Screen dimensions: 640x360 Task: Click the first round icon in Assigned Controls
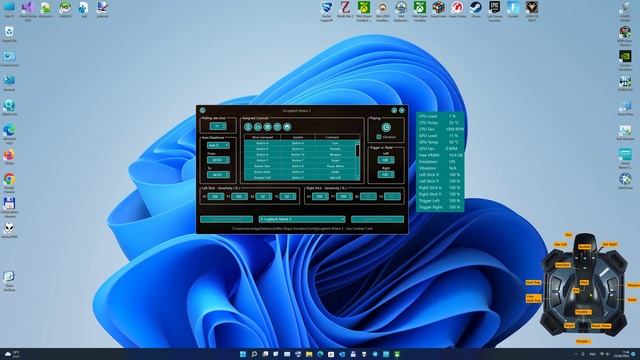(x=248, y=127)
